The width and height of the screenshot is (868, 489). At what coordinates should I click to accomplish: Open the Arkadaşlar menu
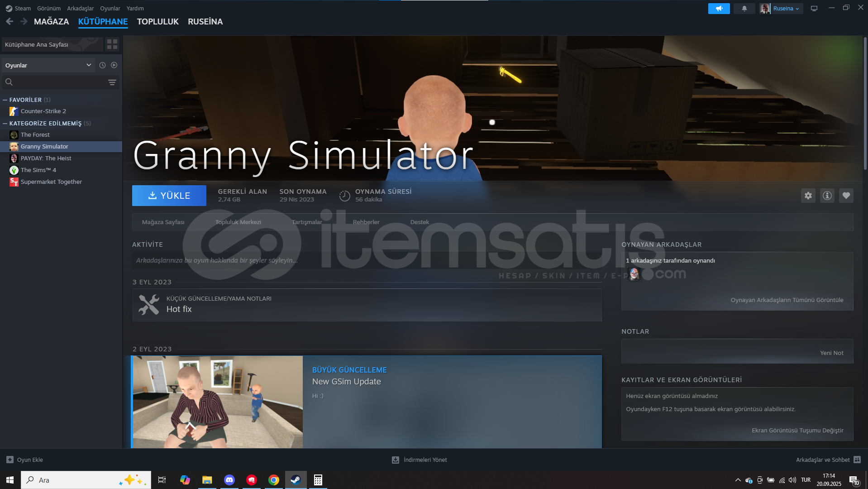[80, 8]
